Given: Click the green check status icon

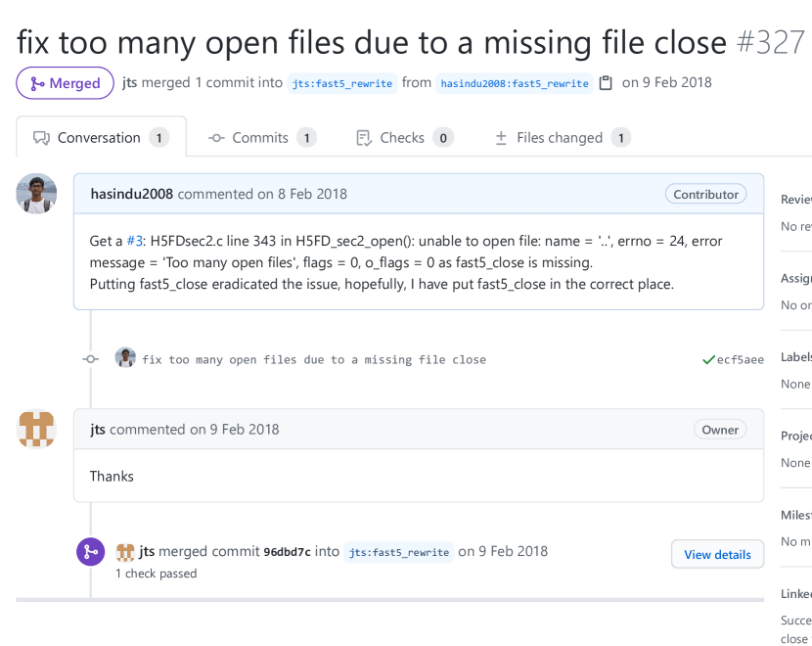Looking at the screenshot, I should click(x=708, y=360).
